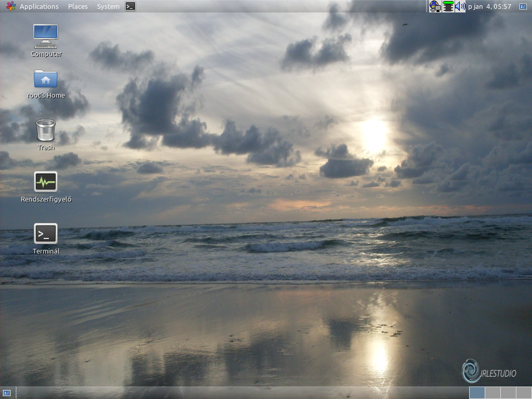Switch to the second workspace in the switcher

pos(493,393)
